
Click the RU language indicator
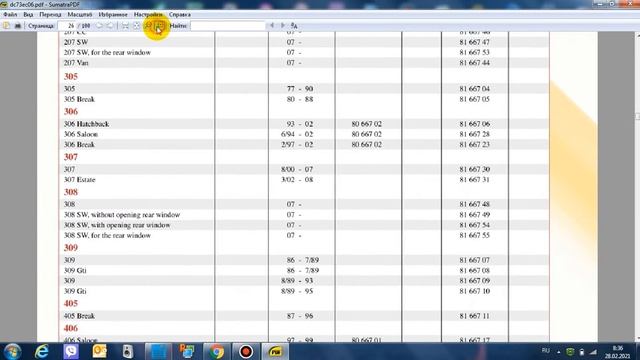click(546, 351)
